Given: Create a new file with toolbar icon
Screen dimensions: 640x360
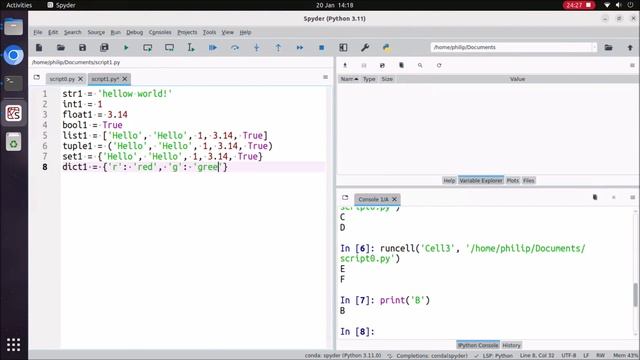Looking at the screenshot, I should coord(39,48).
